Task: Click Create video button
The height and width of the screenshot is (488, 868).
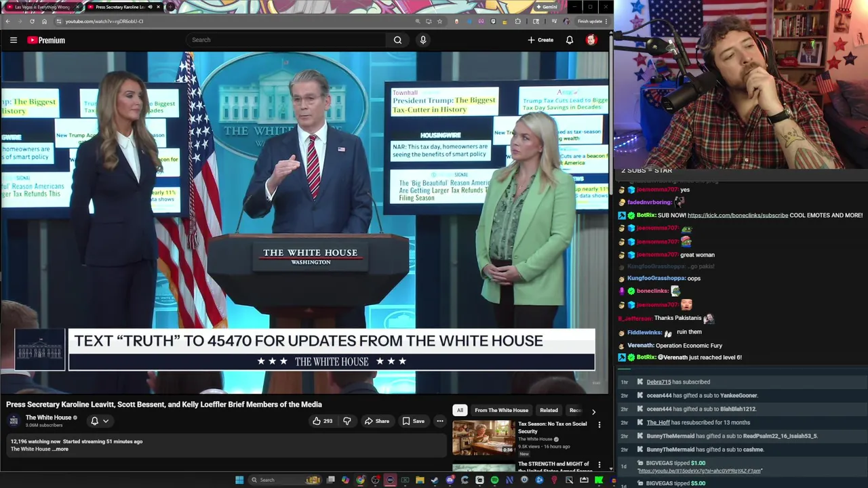Action: tap(540, 40)
